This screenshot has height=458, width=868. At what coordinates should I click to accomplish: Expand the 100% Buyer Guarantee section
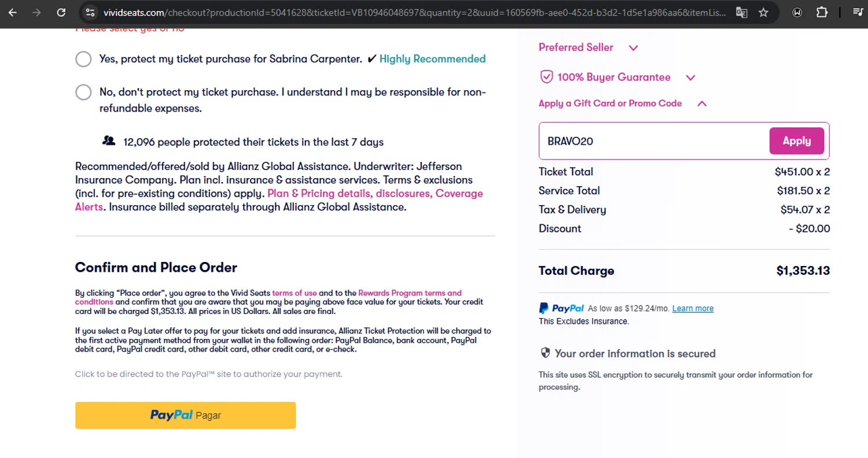[690, 77]
